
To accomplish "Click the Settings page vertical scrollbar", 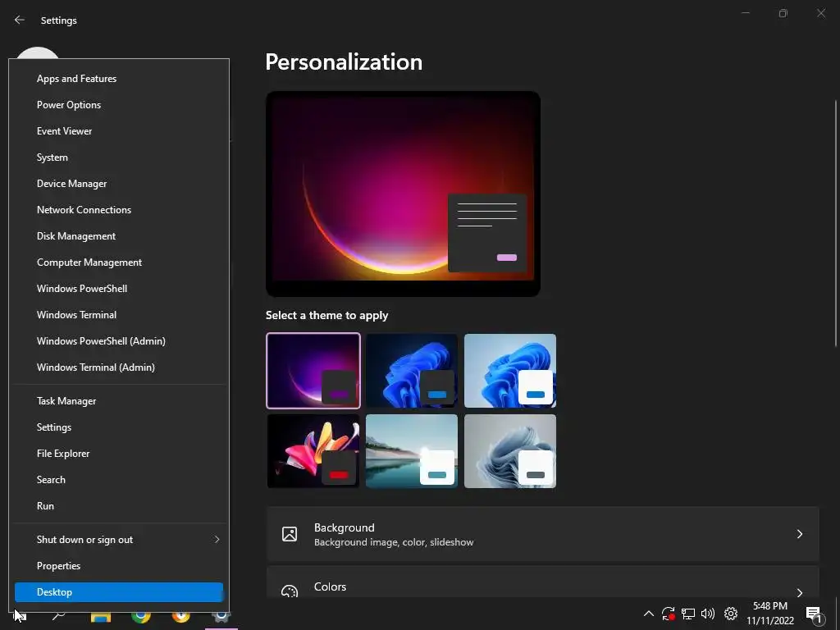I will 836,223.
